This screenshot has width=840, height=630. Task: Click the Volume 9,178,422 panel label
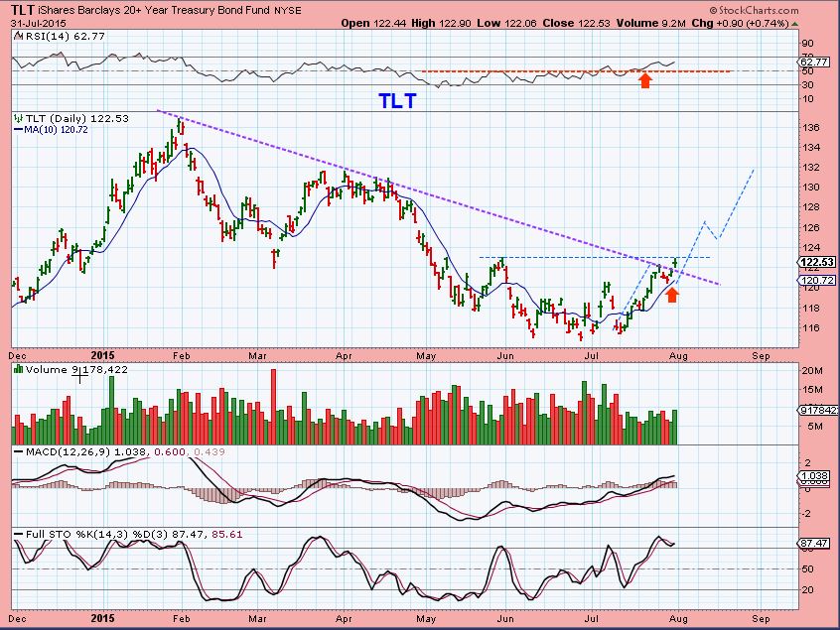[76, 369]
